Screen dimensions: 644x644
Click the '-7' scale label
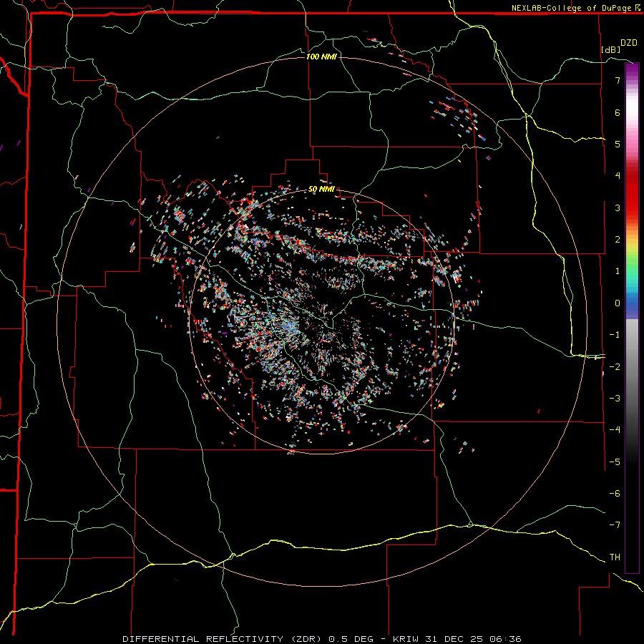coord(615,525)
